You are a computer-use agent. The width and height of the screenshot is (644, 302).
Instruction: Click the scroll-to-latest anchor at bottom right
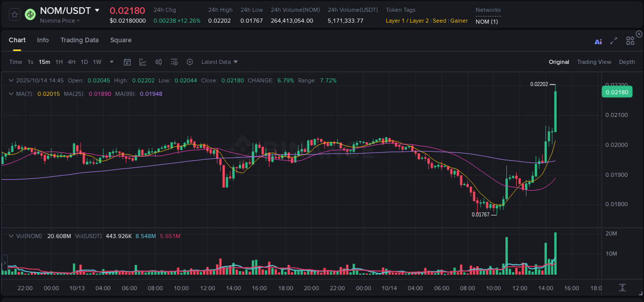point(621,289)
